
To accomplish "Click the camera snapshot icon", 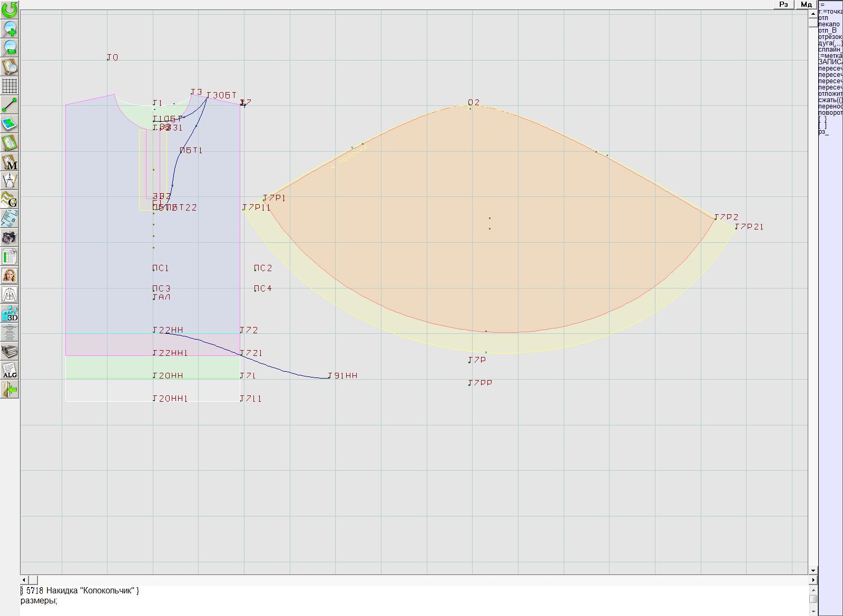I will tap(9, 237).
